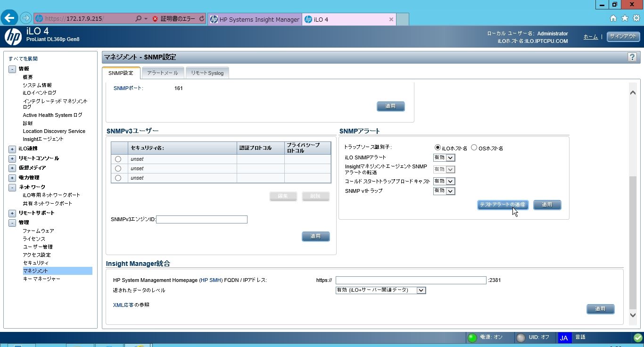Click the SNMPv3エンジンID input field
The width and height of the screenshot is (644, 347).
202,219
